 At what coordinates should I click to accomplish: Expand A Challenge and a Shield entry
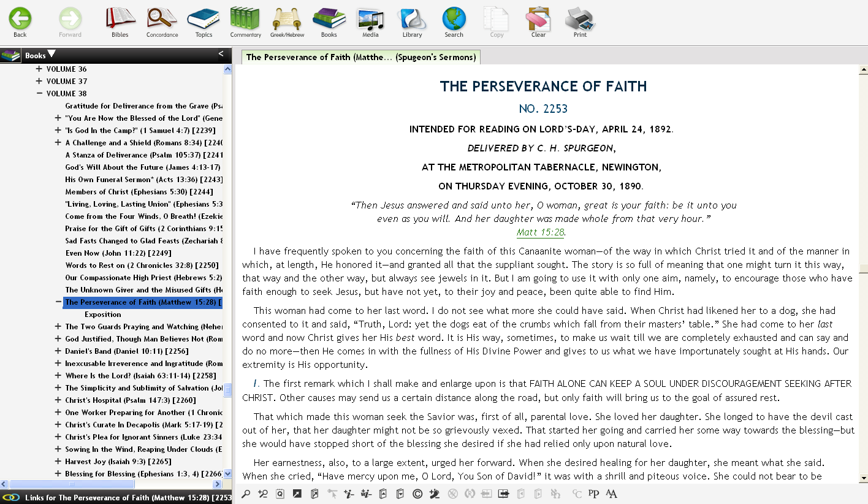(x=58, y=142)
